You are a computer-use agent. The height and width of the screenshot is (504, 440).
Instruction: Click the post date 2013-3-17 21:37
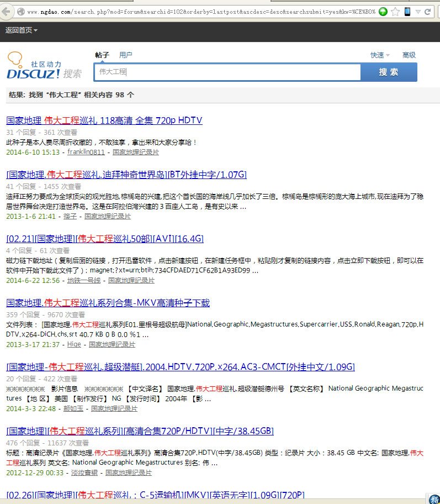click(33, 344)
